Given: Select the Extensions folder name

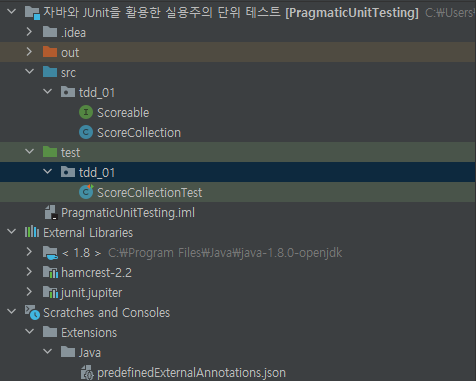Looking at the screenshot, I should tap(89, 333).
